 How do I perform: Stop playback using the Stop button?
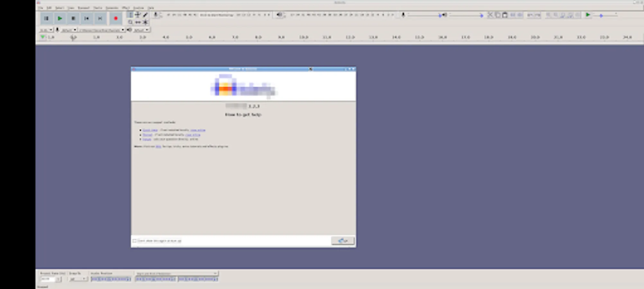tap(73, 19)
